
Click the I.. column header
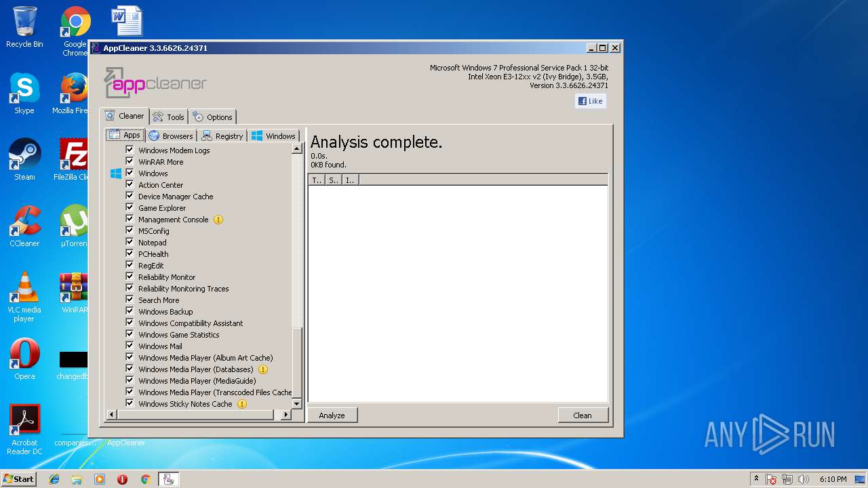point(350,180)
